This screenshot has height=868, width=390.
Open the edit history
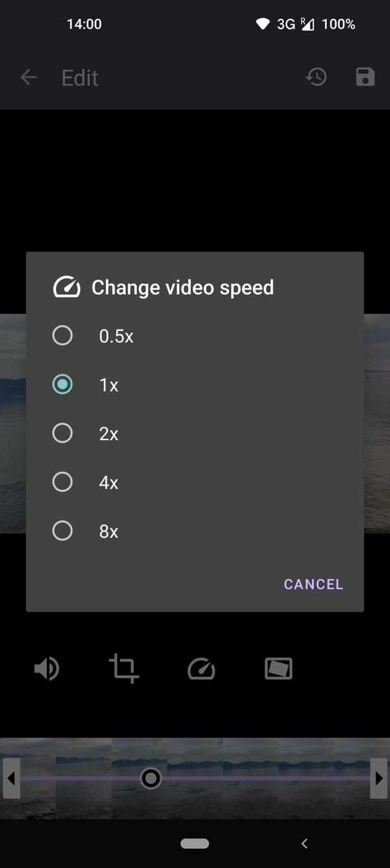[316, 76]
